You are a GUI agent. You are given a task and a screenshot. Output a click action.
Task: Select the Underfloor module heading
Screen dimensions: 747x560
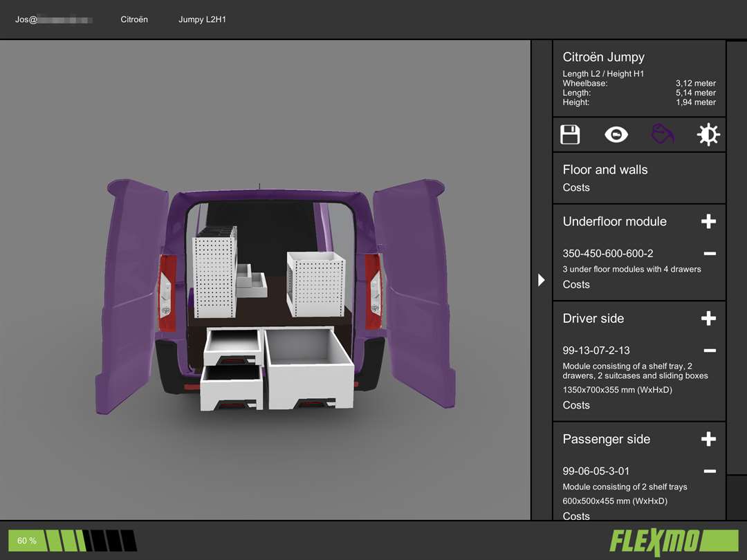[615, 221]
